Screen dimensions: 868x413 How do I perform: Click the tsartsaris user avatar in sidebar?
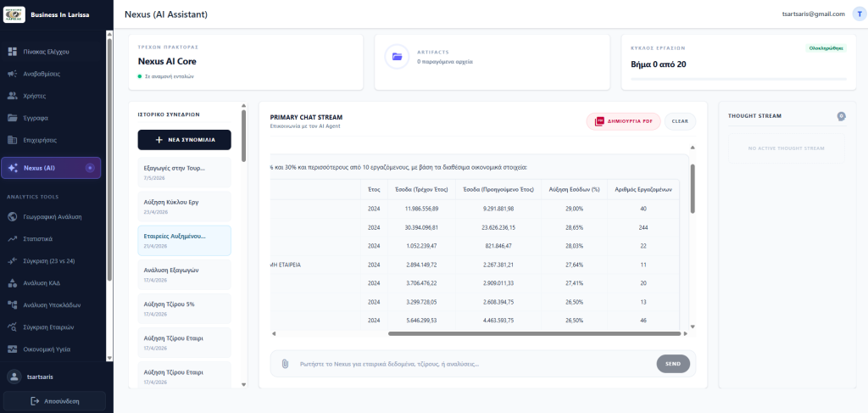[x=14, y=377]
